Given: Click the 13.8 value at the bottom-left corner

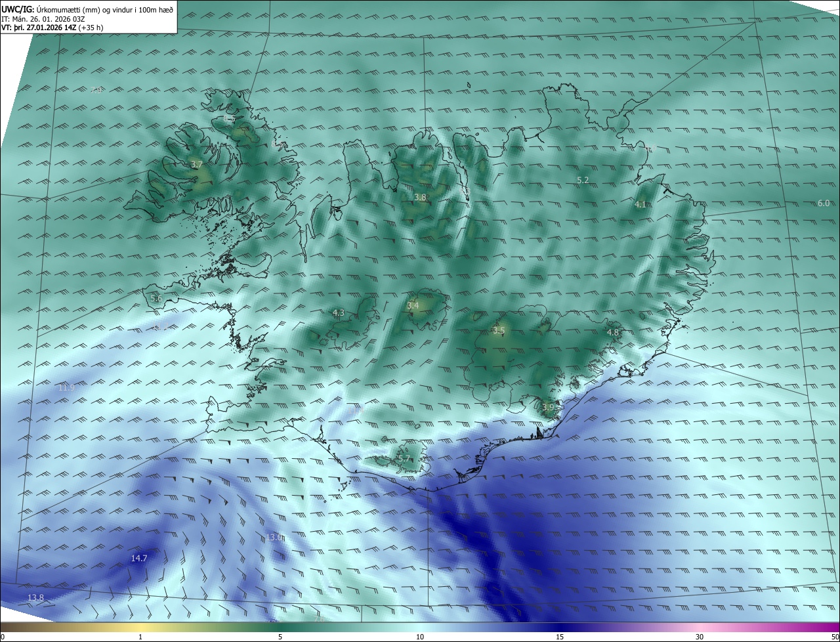Looking at the screenshot, I should point(35,598).
